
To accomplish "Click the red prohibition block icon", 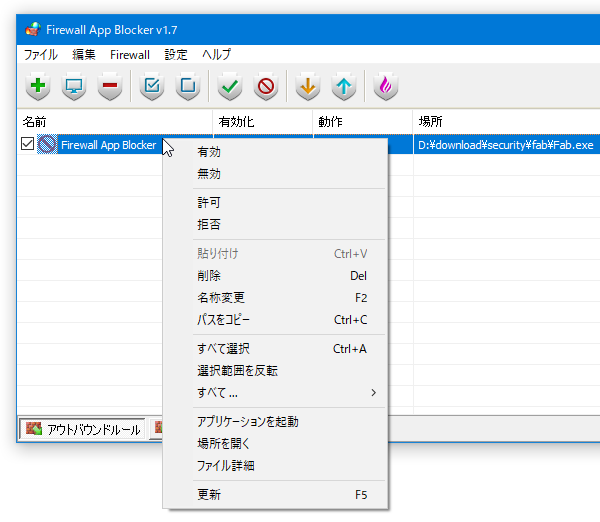I will [x=266, y=86].
